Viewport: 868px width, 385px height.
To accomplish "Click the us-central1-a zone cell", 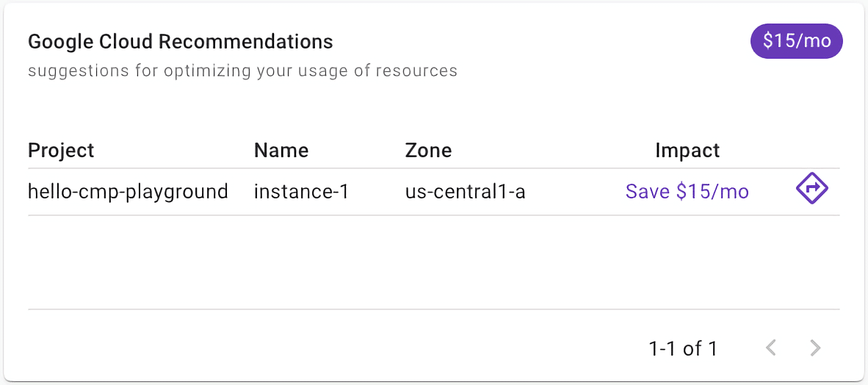I will click(x=465, y=192).
